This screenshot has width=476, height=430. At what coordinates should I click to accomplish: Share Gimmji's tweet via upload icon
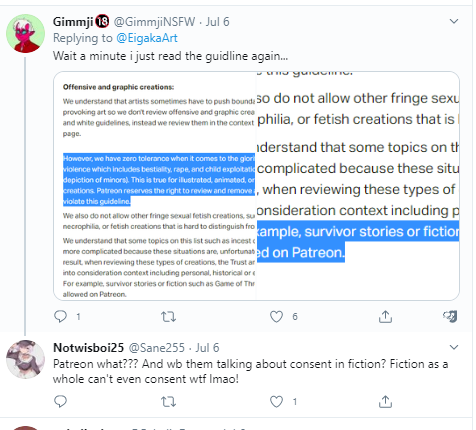coord(385,316)
